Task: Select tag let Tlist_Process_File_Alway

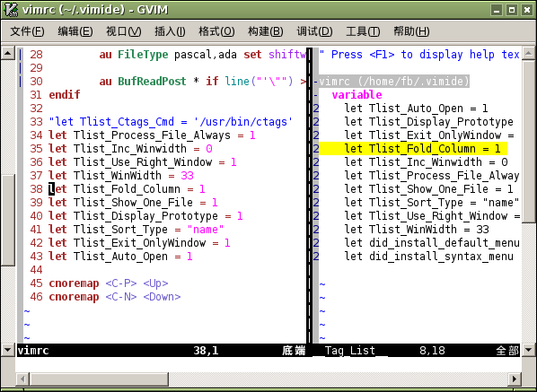Action: tap(432, 176)
